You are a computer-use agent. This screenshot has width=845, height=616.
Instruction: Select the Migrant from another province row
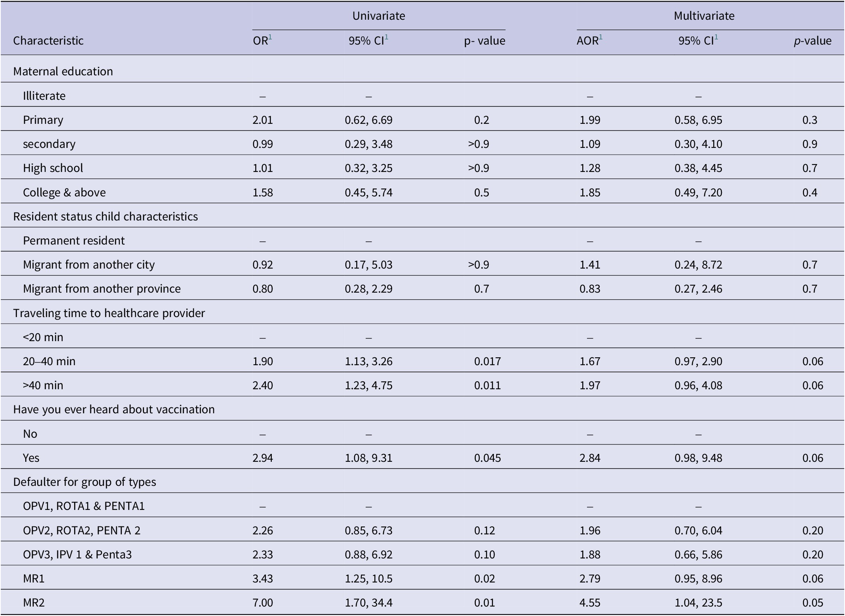[422, 289]
